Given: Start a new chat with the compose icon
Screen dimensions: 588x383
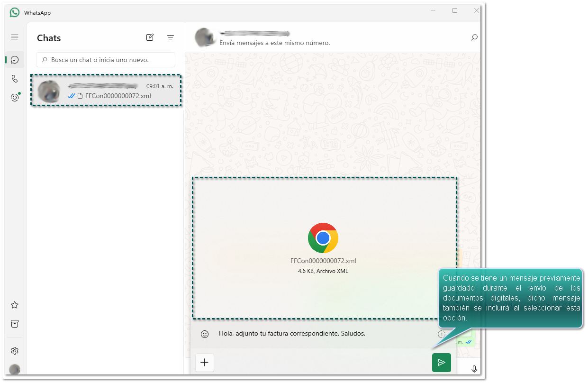Looking at the screenshot, I should tap(150, 37).
